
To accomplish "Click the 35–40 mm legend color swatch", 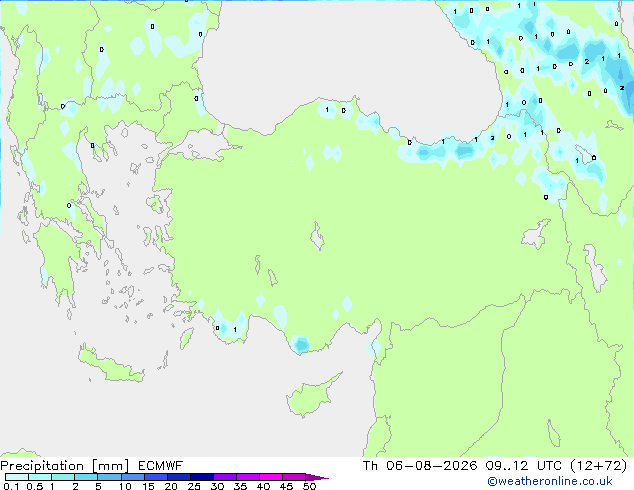I will (247, 477).
